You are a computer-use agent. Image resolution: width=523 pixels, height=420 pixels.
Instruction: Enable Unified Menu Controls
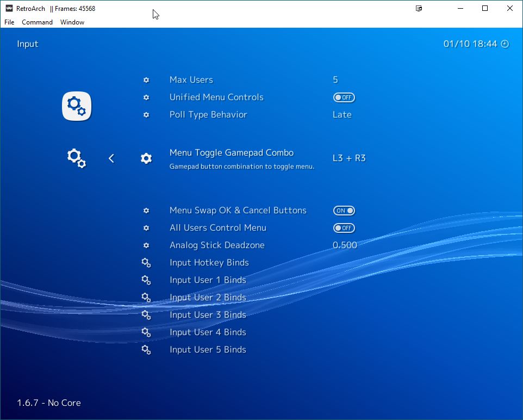(345, 97)
